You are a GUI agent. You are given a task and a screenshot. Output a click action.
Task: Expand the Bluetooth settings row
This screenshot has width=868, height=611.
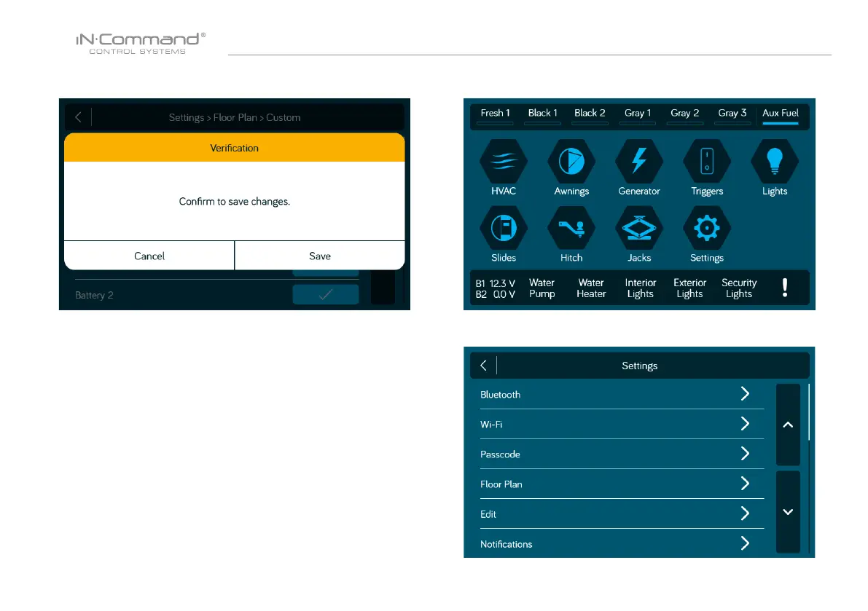622,394
